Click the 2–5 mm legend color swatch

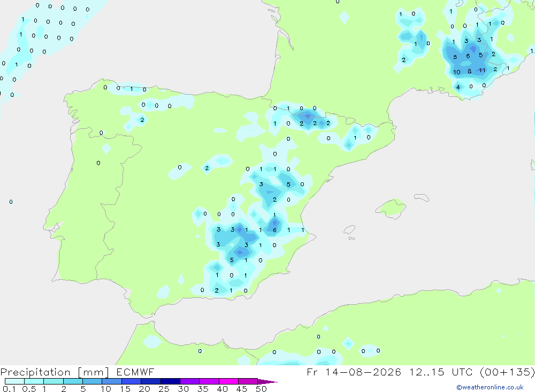[x=73, y=381]
